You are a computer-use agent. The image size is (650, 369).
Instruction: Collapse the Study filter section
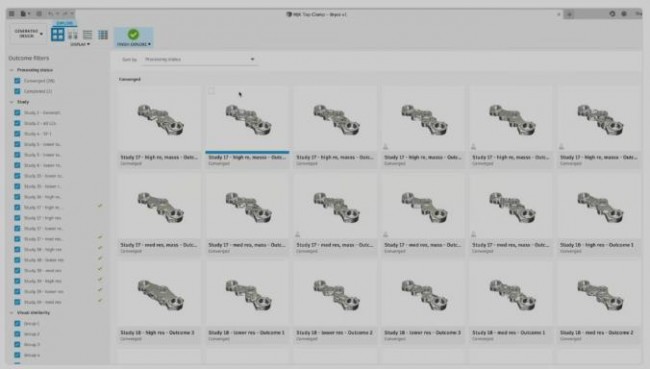click(12, 102)
